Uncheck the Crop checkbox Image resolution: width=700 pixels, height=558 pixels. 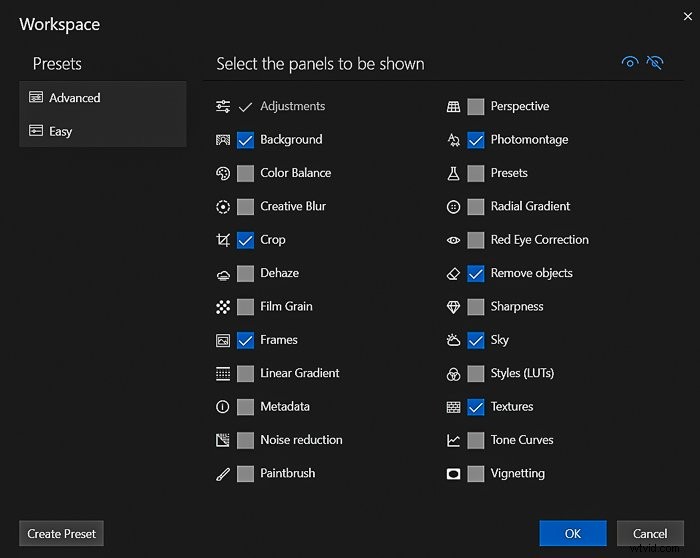tap(245, 240)
